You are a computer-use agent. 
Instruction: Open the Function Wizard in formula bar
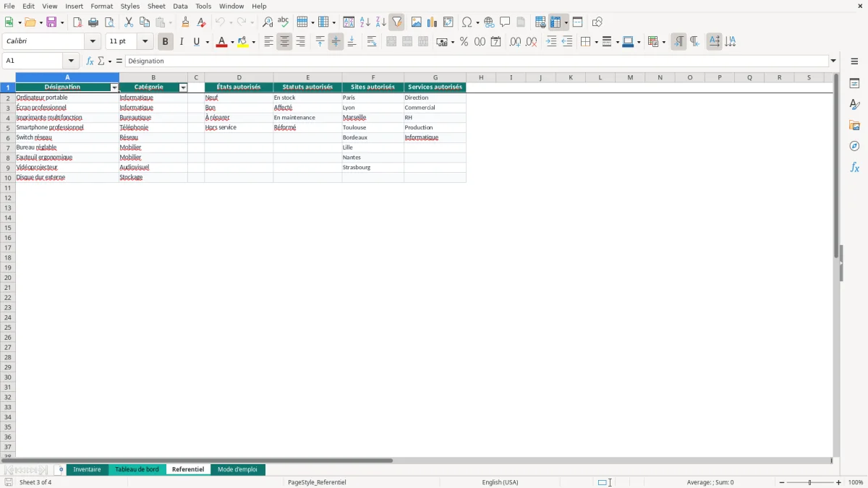[90, 61]
